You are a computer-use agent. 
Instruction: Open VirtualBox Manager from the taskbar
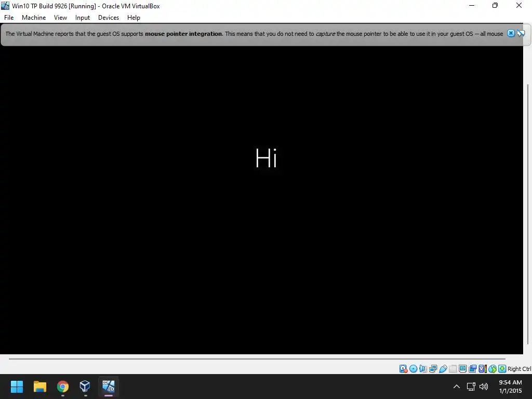pyautogui.click(x=85, y=387)
